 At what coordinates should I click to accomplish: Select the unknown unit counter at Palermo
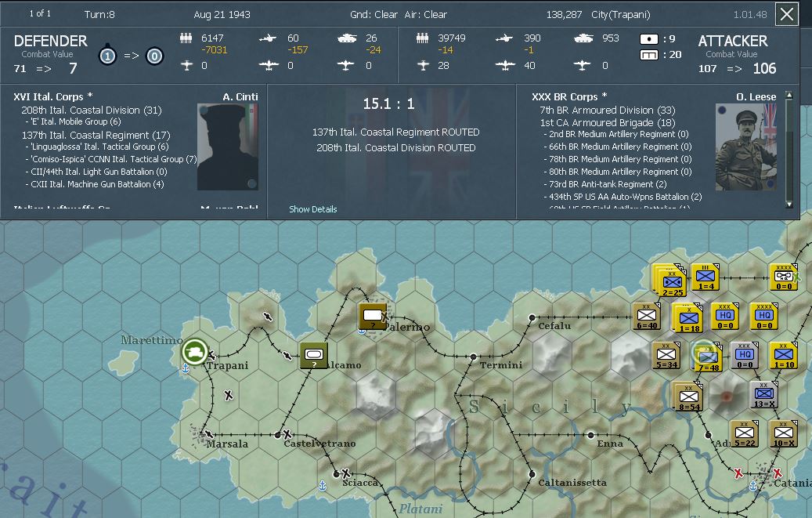tap(372, 317)
